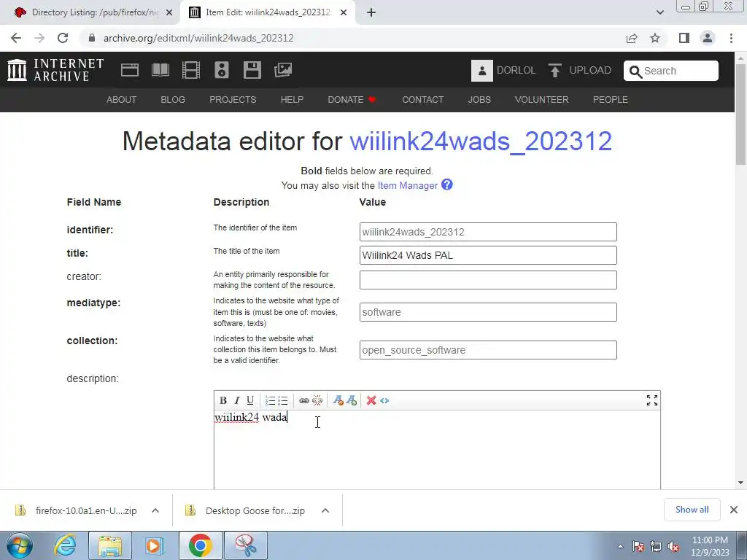Close the downloads bar

734,510
